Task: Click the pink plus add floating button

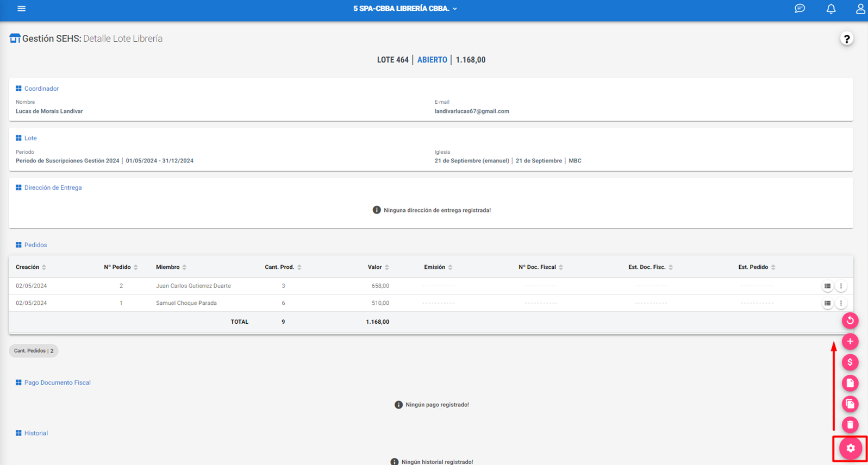Action: pos(850,341)
